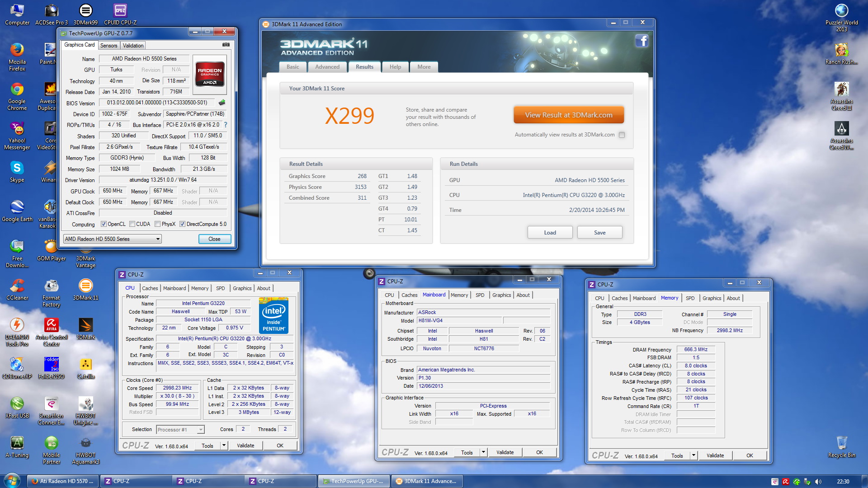This screenshot has height=488, width=868.
Task: Switch to Ati Radeon HD 5570 taskbar item
Action: (x=63, y=481)
